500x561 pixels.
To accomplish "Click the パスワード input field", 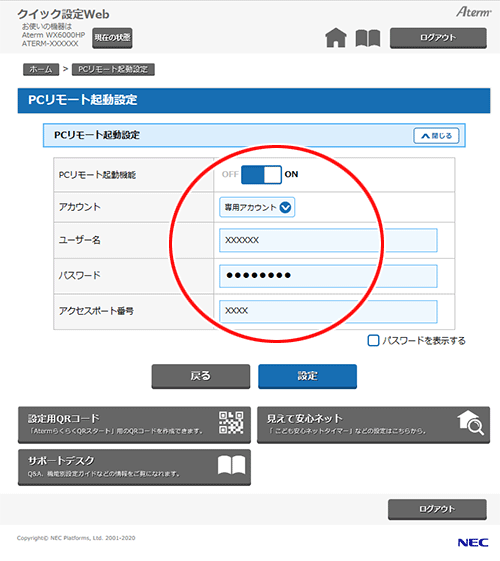I will click(x=328, y=276).
